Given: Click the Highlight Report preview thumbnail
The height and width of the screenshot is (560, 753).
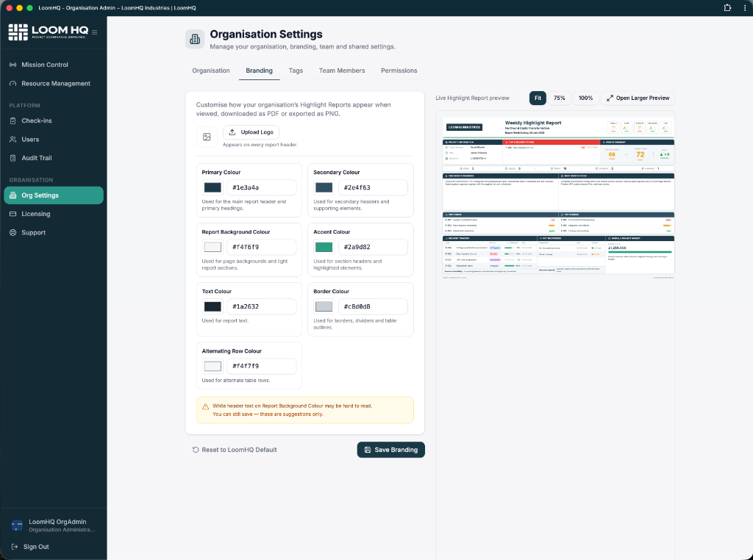Looking at the screenshot, I should point(559,198).
